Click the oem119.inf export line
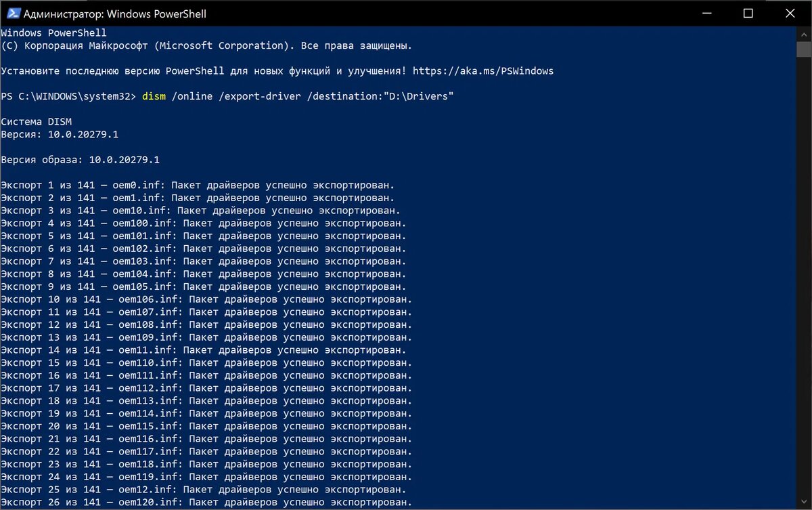 [x=206, y=477]
